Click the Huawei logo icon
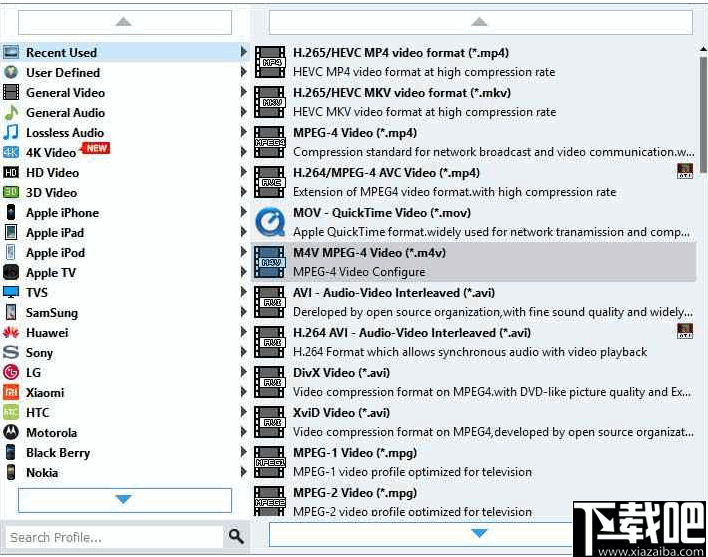The width and height of the screenshot is (708, 557). (x=11, y=333)
